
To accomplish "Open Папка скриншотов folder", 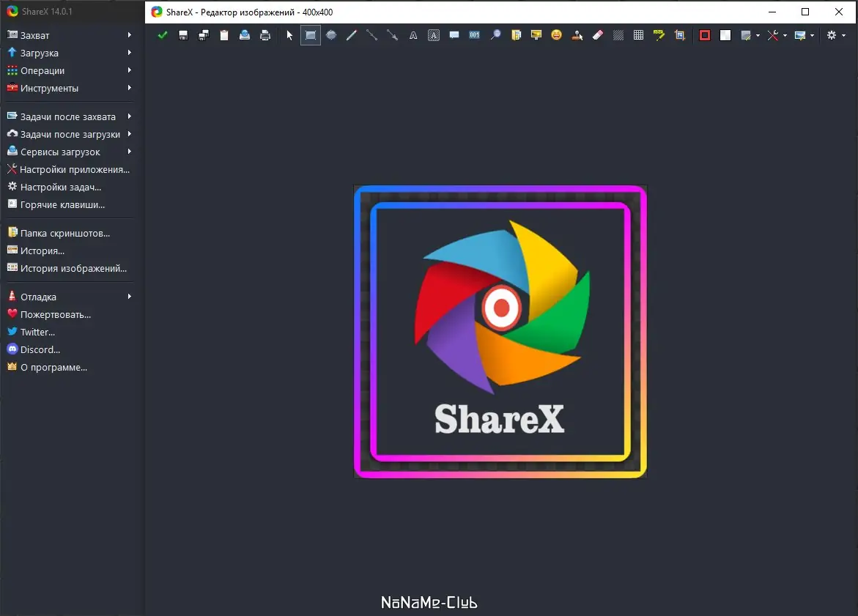I will tap(69, 233).
